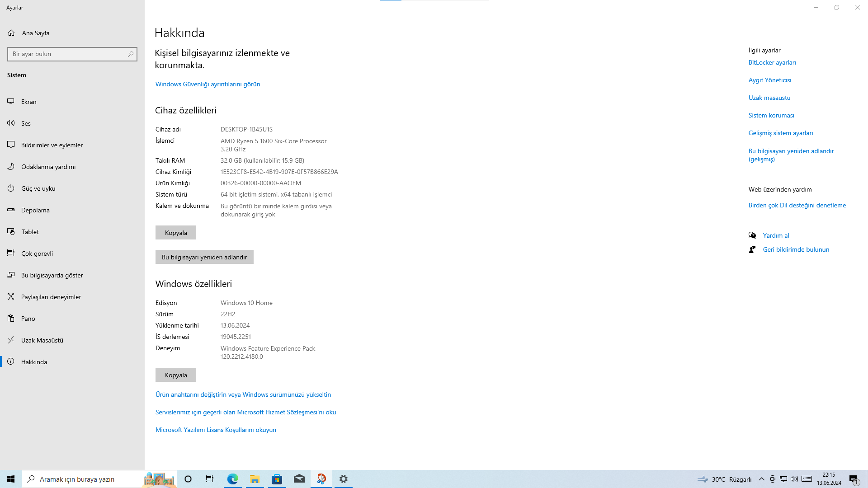
Task: Open Microsoft Edge from the taskbar
Action: coord(232,479)
